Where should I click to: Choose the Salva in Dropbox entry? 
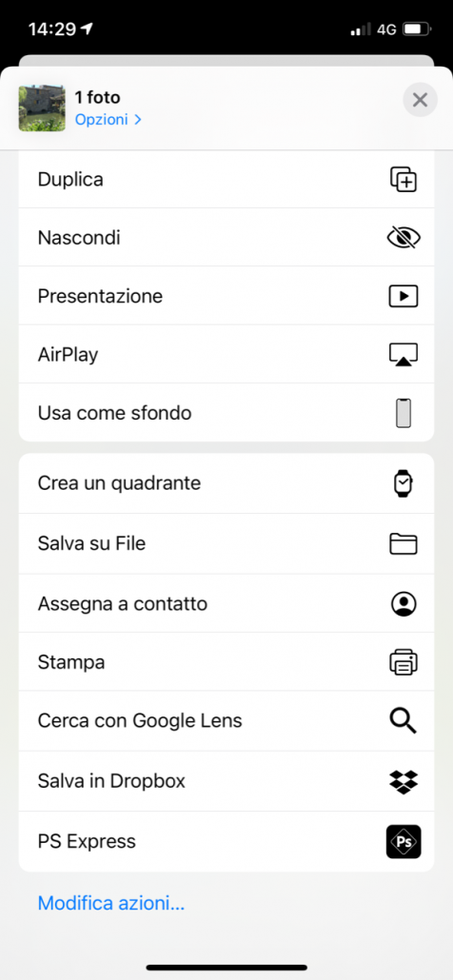coord(226,781)
